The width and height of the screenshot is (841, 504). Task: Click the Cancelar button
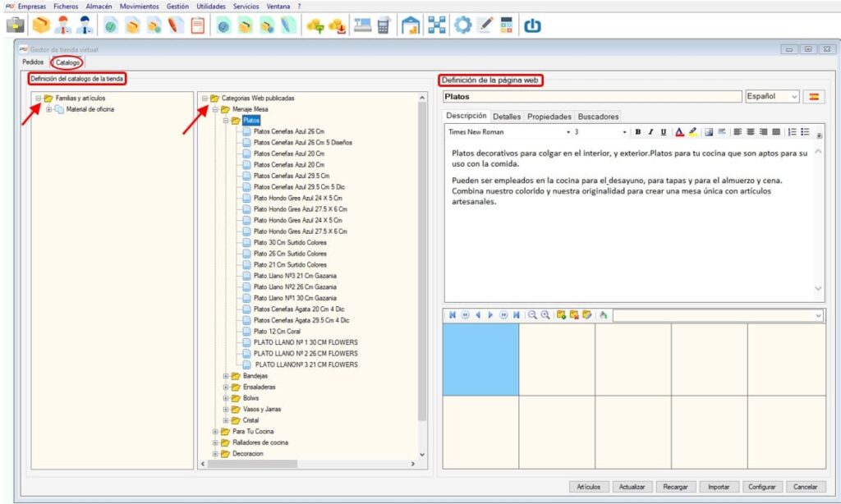pyautogui.click(x=806, y=487)
